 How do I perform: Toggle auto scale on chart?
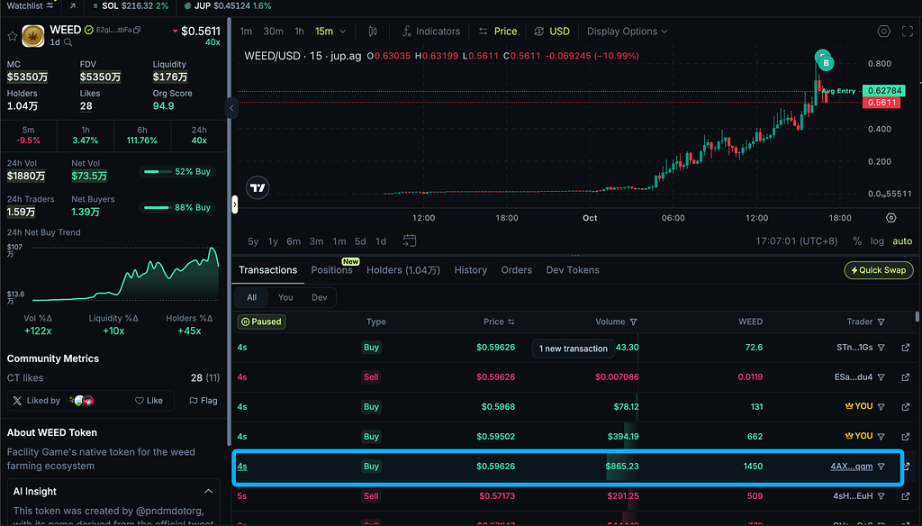901,241
